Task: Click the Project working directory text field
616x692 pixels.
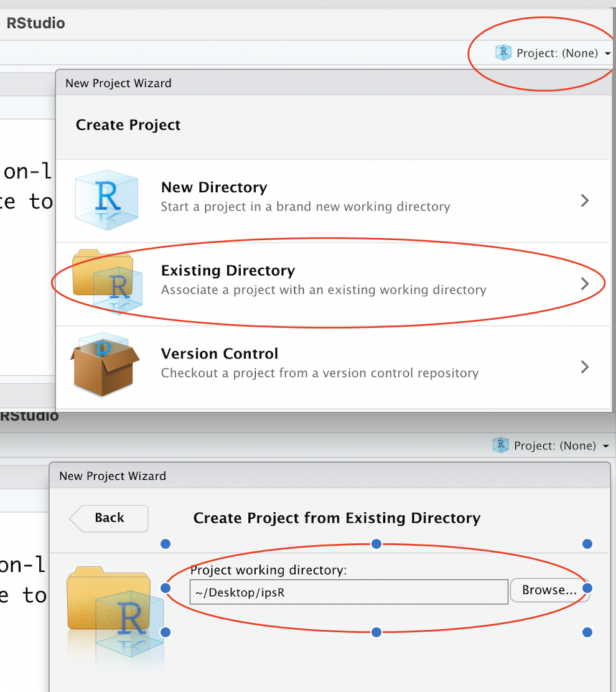Action: [348, 592]
